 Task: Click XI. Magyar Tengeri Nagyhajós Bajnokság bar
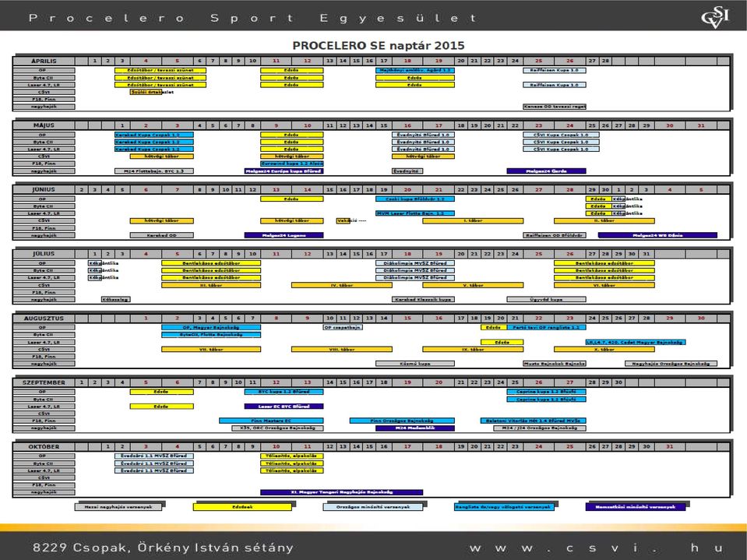tap(342, 492)
